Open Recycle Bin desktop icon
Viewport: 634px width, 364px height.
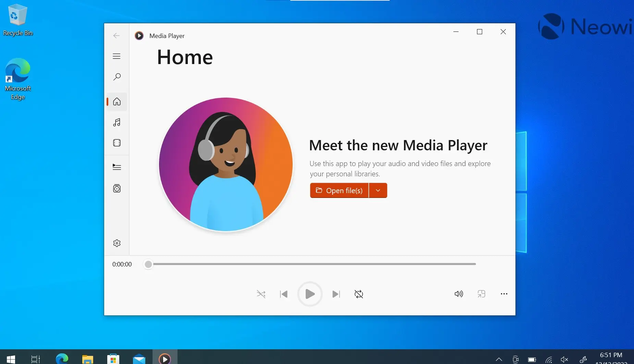(17, 20)
